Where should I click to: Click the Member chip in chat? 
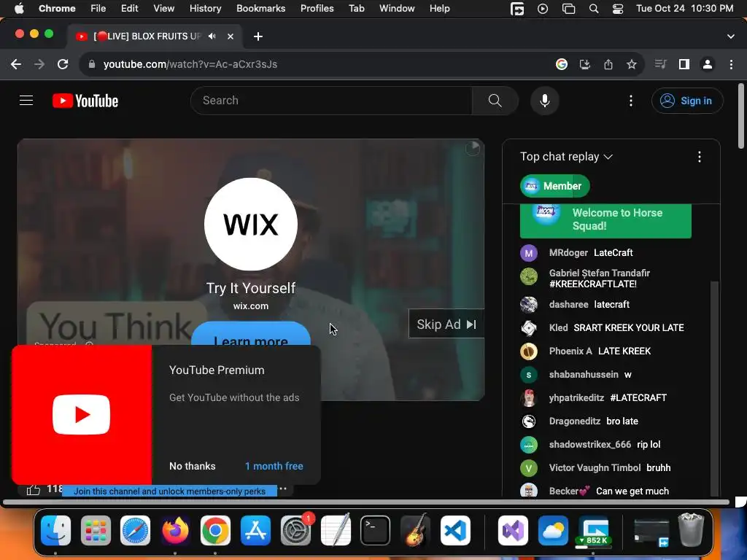coord(555,186)
